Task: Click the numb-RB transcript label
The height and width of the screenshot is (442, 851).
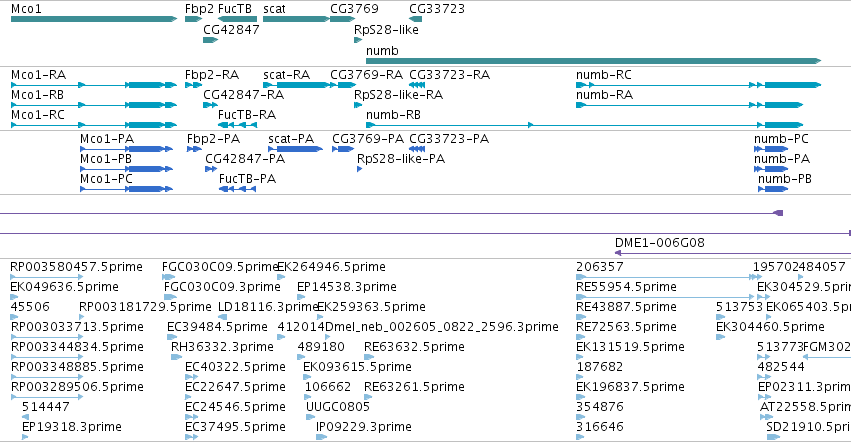Action: coord(393,115)
